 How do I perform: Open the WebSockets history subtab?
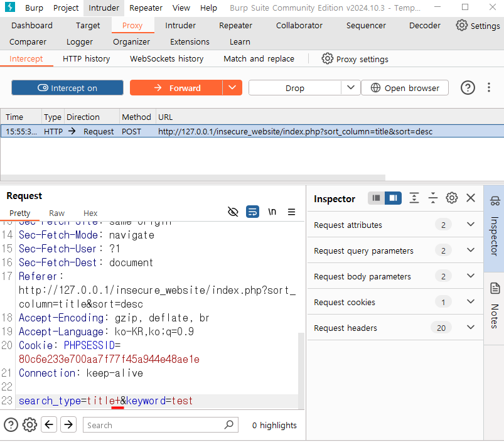166,59
